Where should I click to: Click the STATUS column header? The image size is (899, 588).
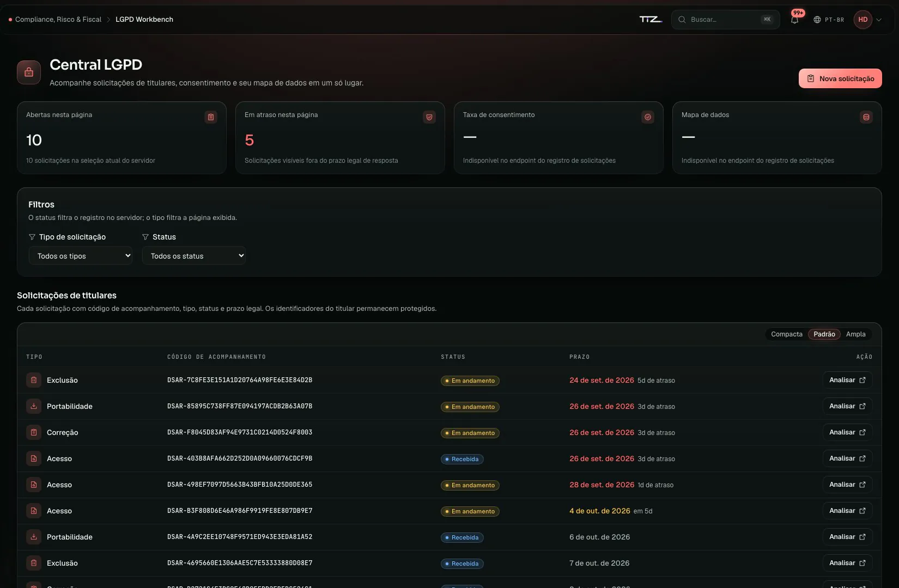453,357
